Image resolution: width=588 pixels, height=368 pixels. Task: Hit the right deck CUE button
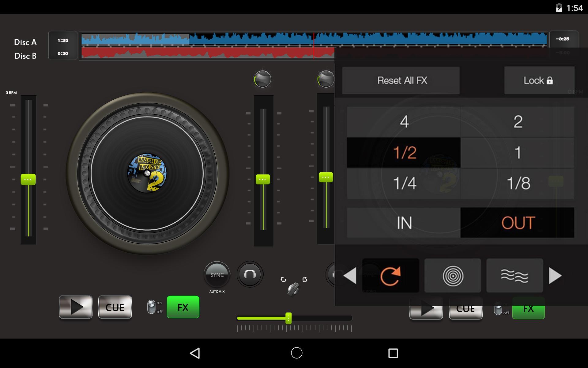(466, 309)
